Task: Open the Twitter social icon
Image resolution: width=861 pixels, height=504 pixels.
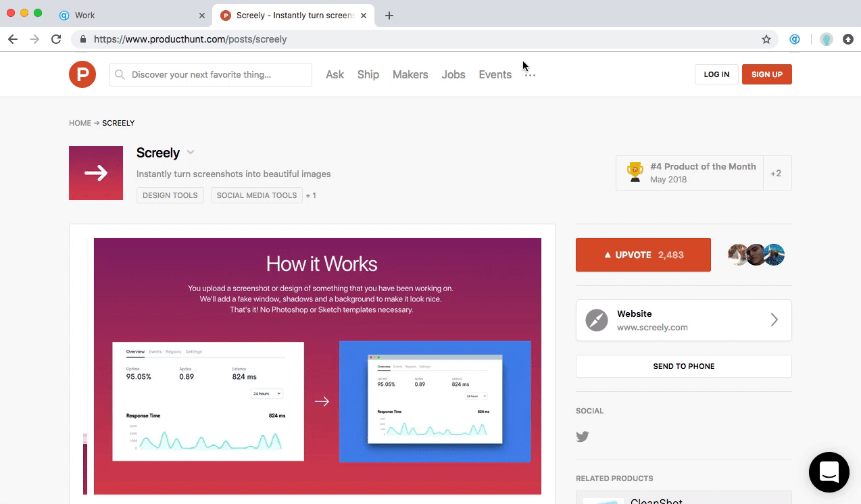Action: [583, 436]
